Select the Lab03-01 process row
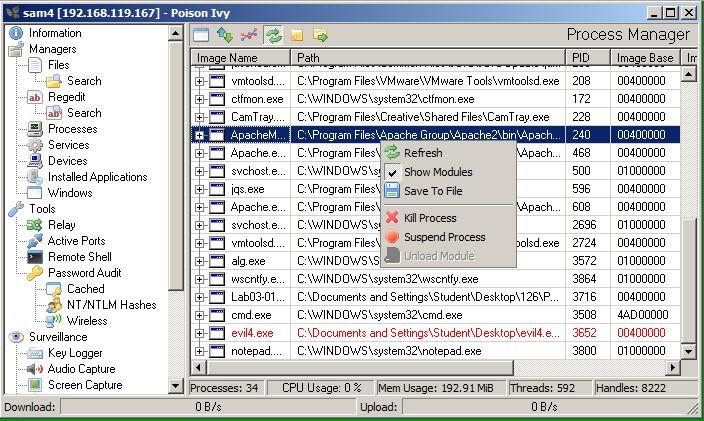 (x=436, y=297)
